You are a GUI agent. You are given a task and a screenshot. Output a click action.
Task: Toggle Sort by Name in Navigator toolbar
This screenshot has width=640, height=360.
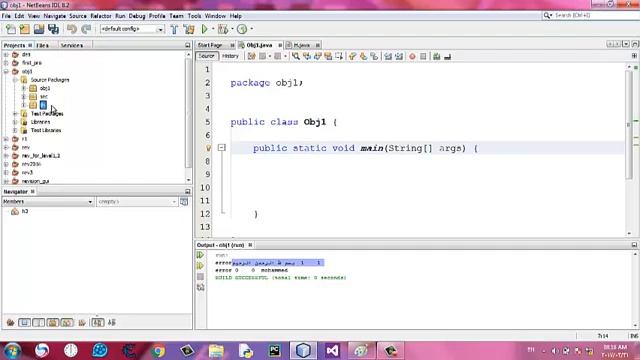pyautogui.click(x=98, y=322)
